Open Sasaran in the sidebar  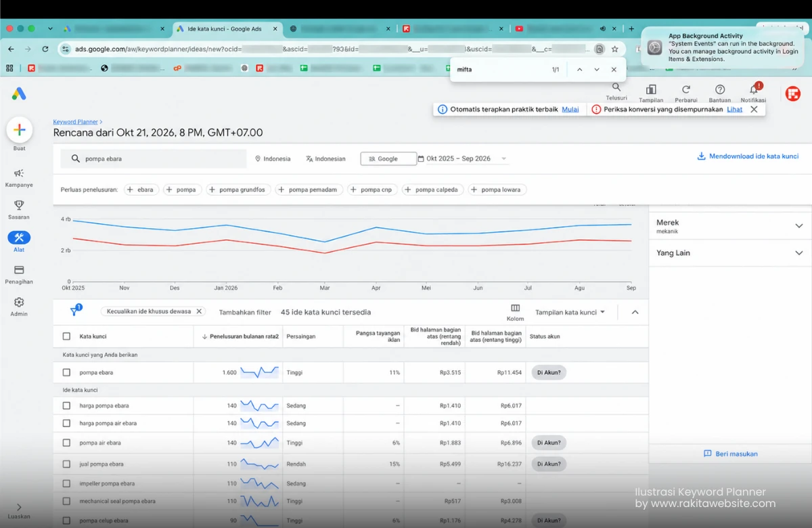pyautogui.click(x=19, y=210)
